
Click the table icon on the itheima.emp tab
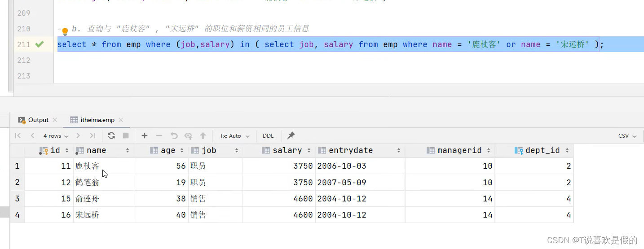click(x=74, y=120)
